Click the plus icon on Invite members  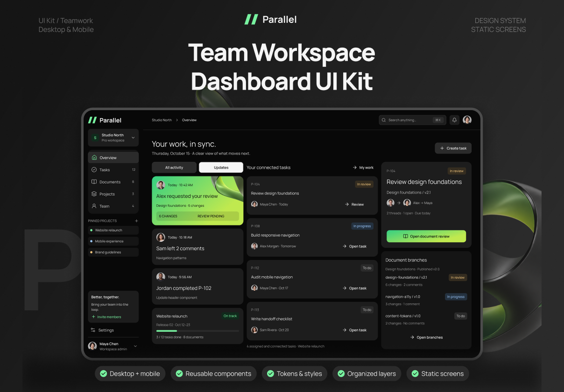coord(93,317)
